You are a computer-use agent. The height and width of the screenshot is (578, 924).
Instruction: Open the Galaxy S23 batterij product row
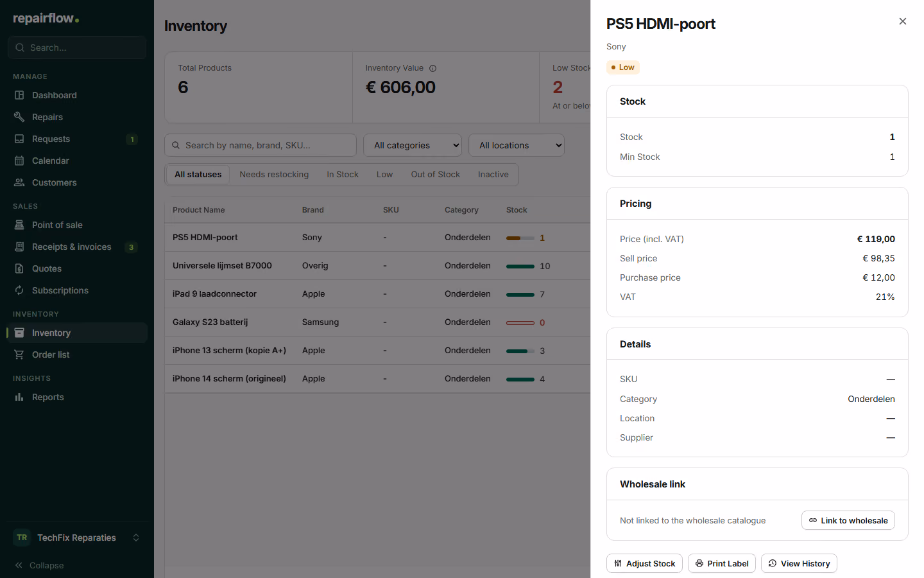pyautogui.click(x=377, y=322)
